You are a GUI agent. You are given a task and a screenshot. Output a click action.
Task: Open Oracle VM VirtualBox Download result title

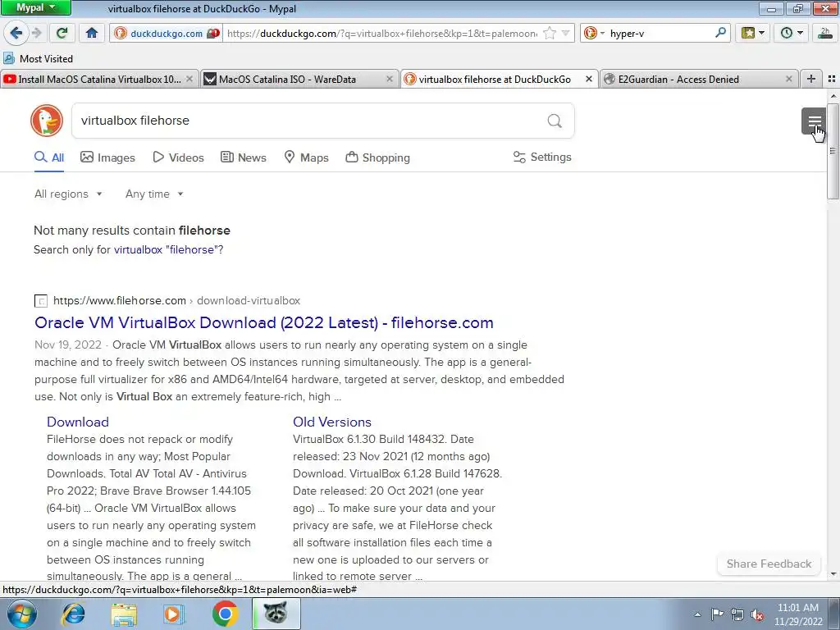(x=264, y=322)
